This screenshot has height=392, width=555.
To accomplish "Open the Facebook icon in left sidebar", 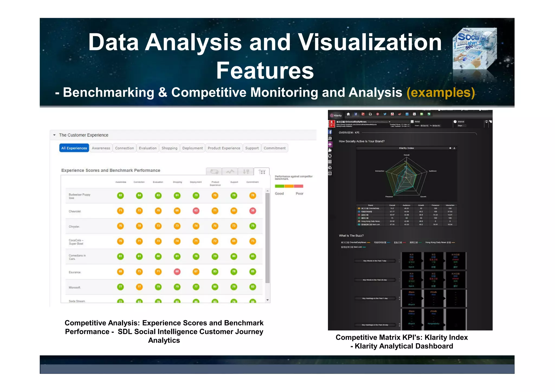I will [x=330, y=132].
